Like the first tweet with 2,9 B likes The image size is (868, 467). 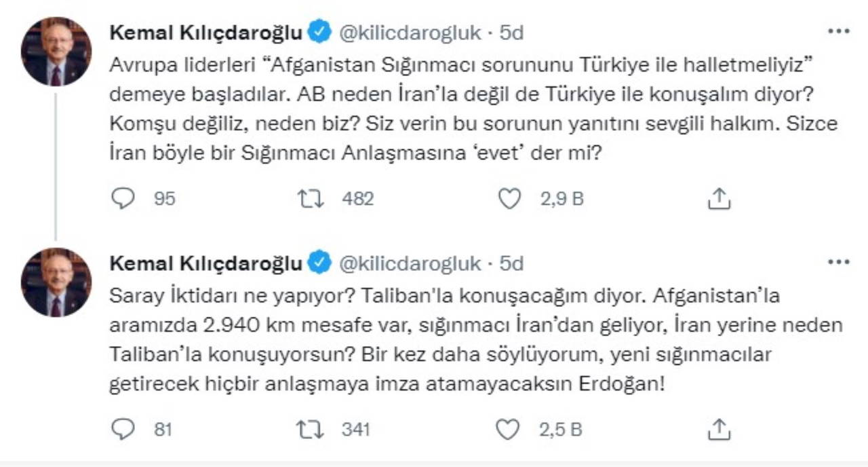pos(509,198)
